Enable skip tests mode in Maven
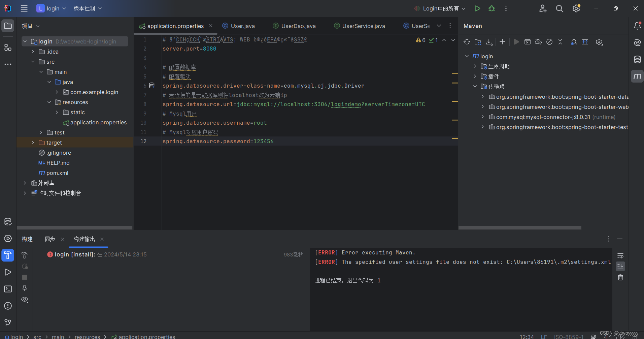 [x=549, y=42]
